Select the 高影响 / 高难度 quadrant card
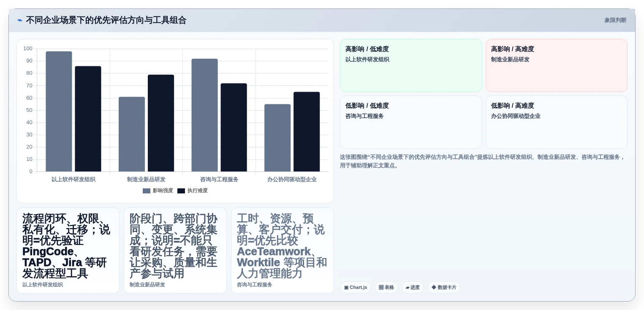Screen dimensions: 644x310 [557, 65]
